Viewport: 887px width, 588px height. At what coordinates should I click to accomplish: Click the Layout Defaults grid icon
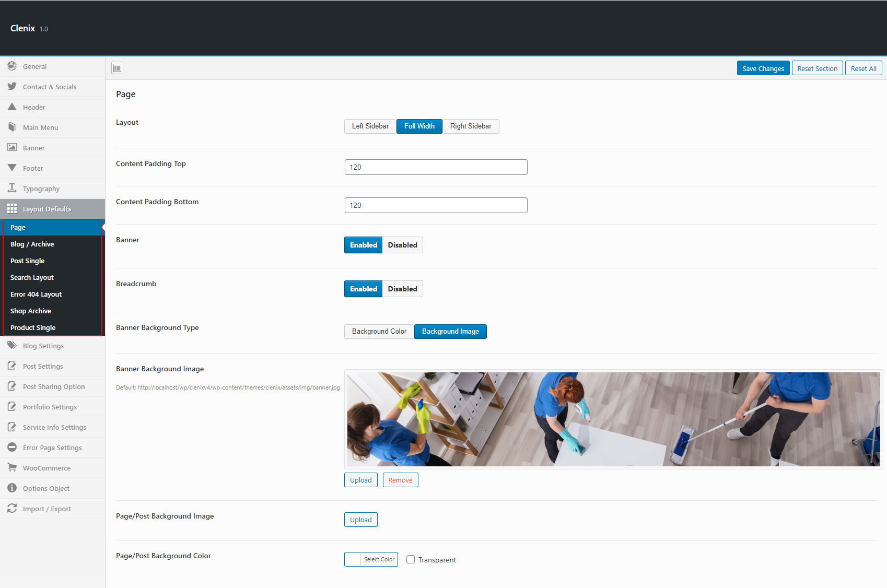(x=12, y=208)
